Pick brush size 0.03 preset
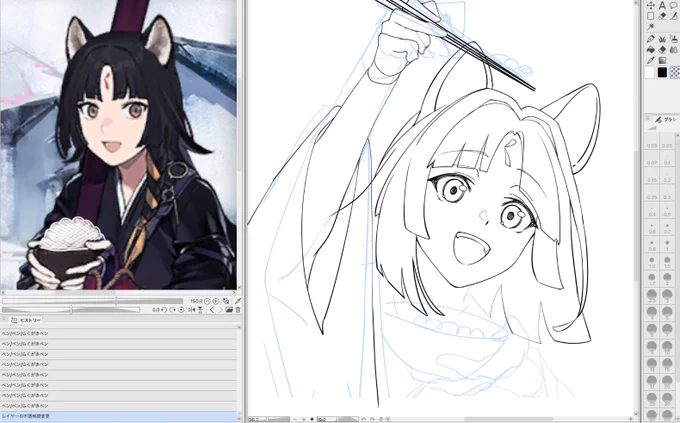The image size is (680, 423). click(x=652, y=141)
